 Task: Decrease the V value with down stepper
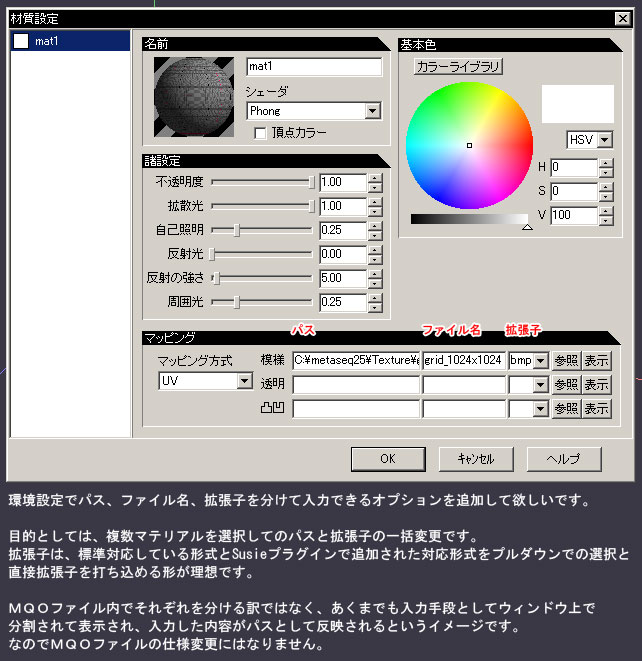click(606, 220)
